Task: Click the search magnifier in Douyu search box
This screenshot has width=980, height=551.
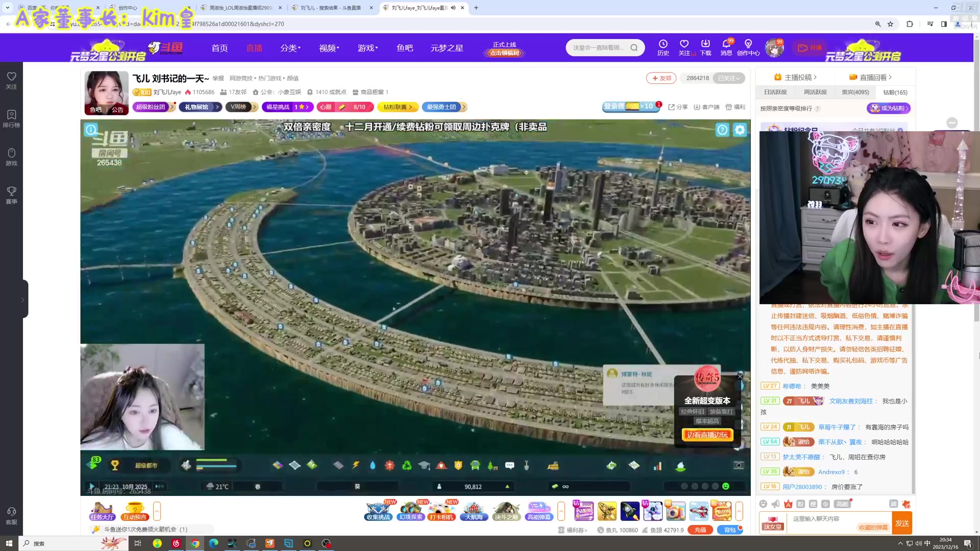Action: pyautogui.click(x=634, y=47)
